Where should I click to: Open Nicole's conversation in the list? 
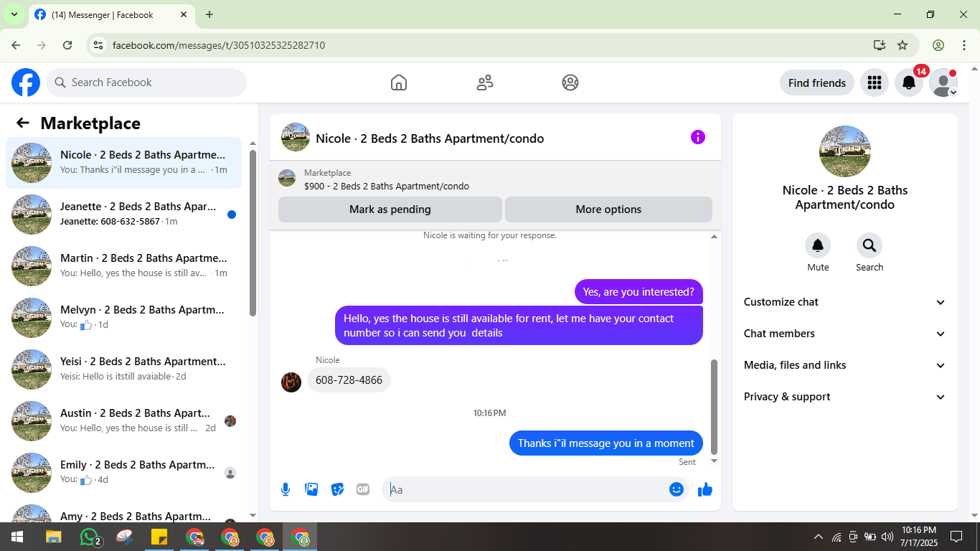pos(123,163)
